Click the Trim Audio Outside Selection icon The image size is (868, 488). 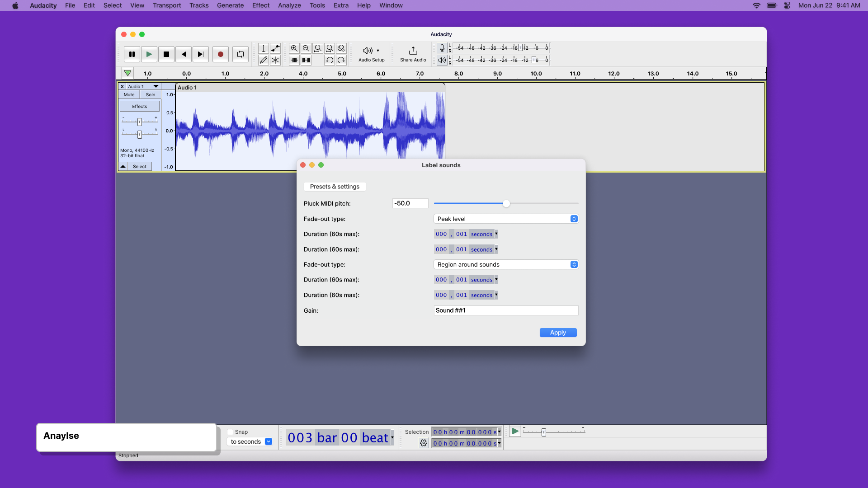294,60
